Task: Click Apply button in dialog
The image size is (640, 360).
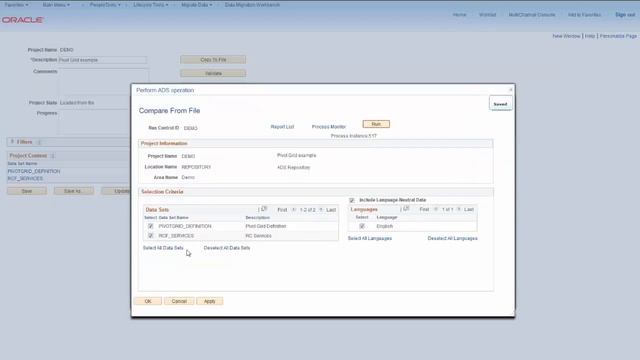Action: click(209, 301)
